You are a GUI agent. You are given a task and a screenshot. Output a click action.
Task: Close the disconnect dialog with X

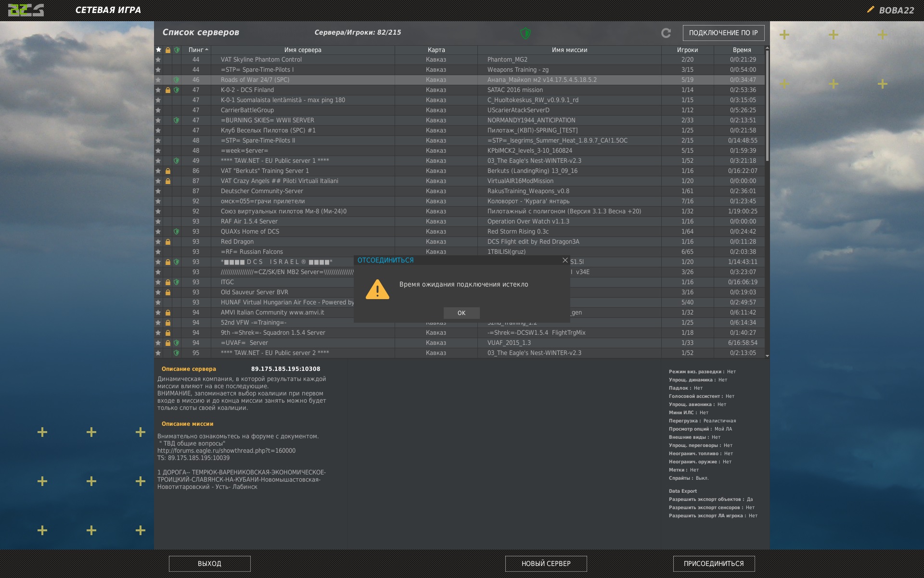click(565, 260)
